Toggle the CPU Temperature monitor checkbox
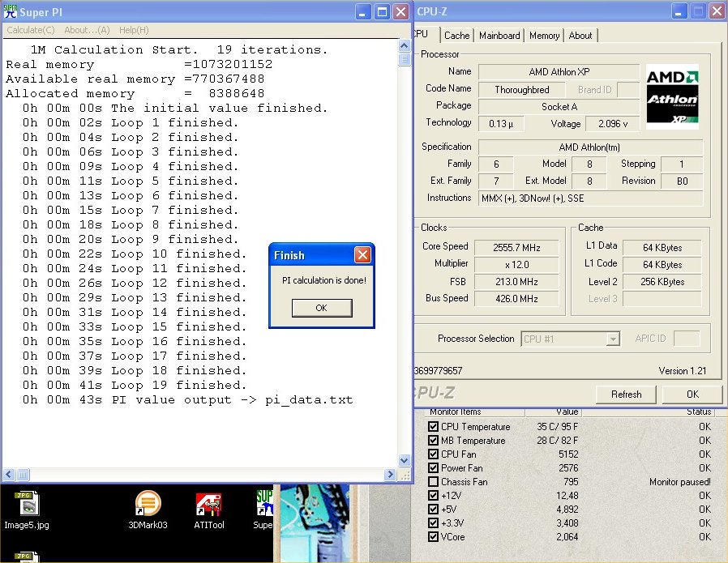Image resolution: width=728 pixels, height=563 pixels. click(433, 426)
